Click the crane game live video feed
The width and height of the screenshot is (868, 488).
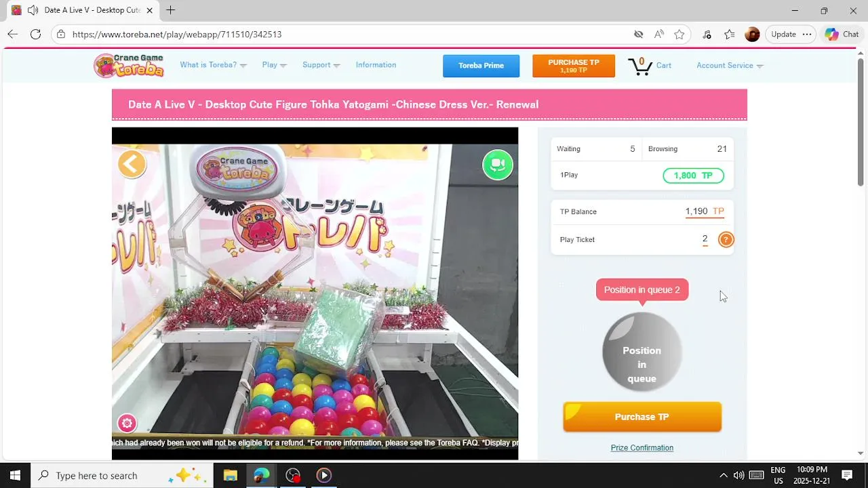(x=315, y=293)
